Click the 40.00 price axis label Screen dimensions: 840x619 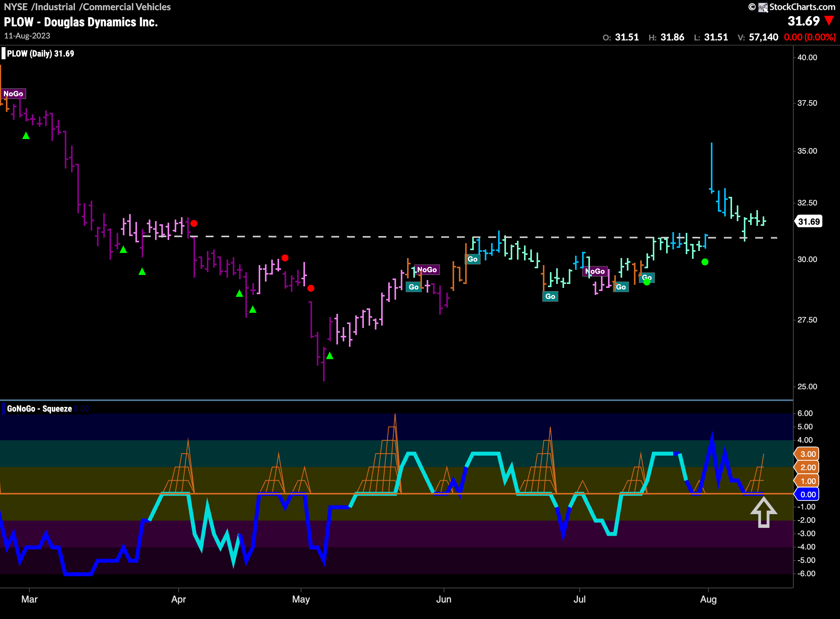pyautogui.click(x=807, y=57)
